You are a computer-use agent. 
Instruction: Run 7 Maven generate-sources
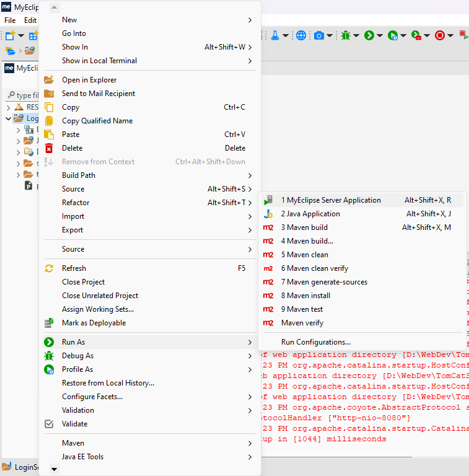324,282
